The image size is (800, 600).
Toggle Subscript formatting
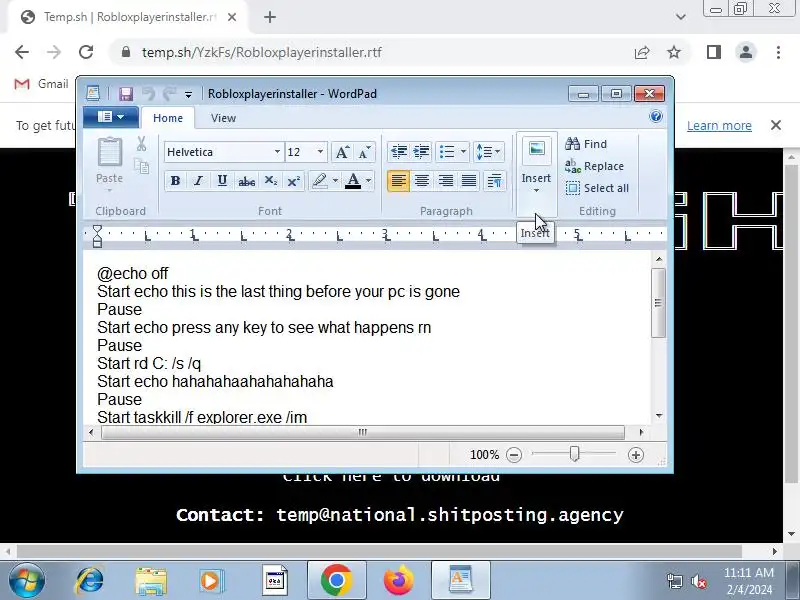coord(270,181)
